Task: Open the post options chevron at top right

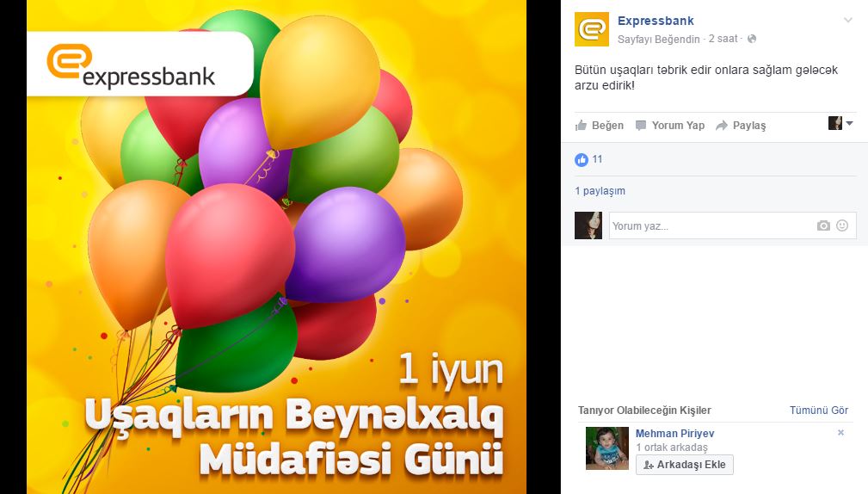Action: (x=847, y=21)
